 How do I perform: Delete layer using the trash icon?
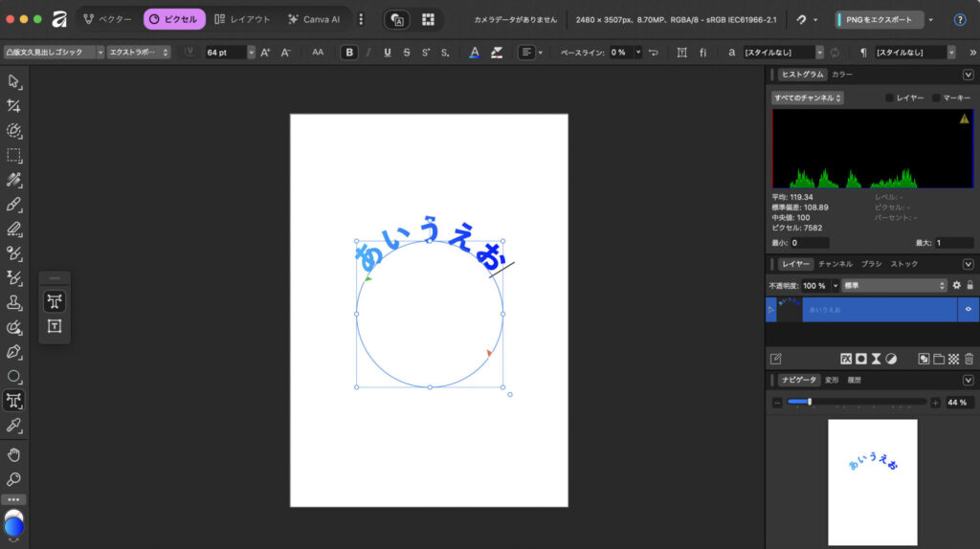tap(969, 359)
